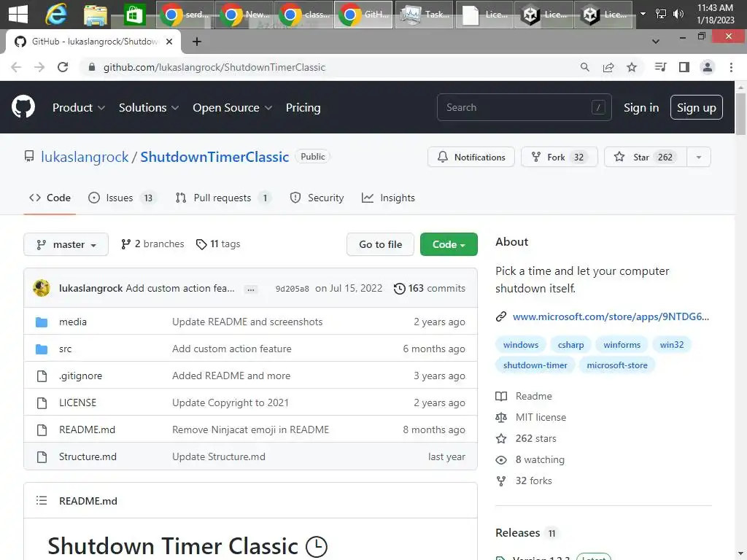This screenshot has height=560, width=747.
Task: Click the Sign up button
Action: 697,108
